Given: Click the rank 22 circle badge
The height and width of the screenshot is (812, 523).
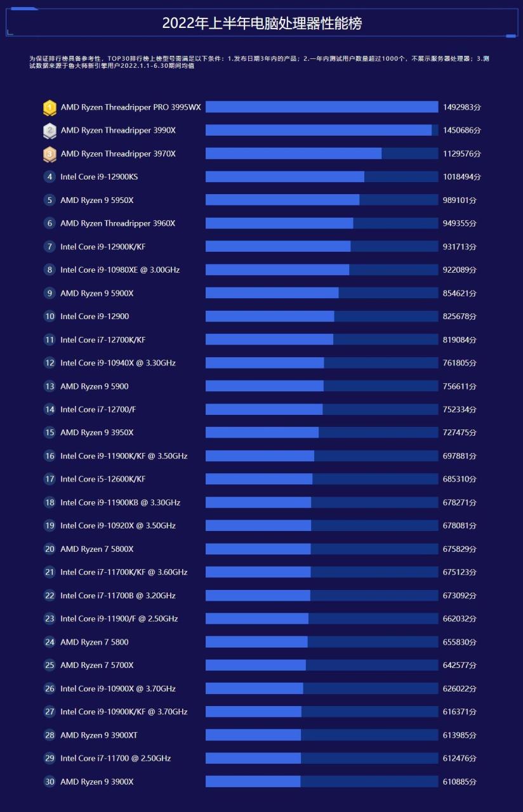Looking at the screenshot, I should click(50, 596).
